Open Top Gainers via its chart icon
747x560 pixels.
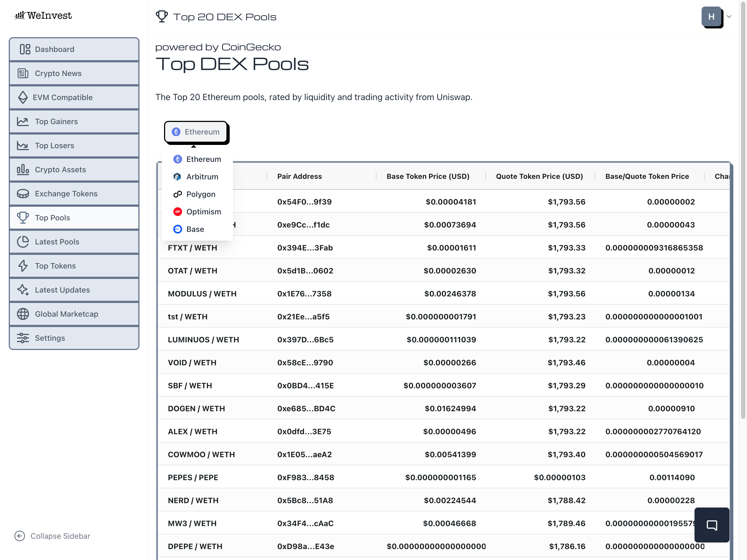[23, 122]
